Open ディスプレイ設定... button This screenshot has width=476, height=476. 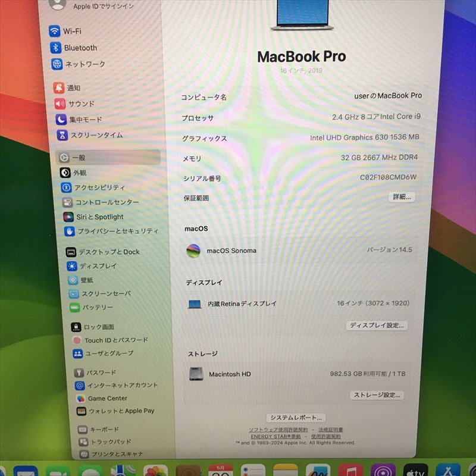point(377,325)
